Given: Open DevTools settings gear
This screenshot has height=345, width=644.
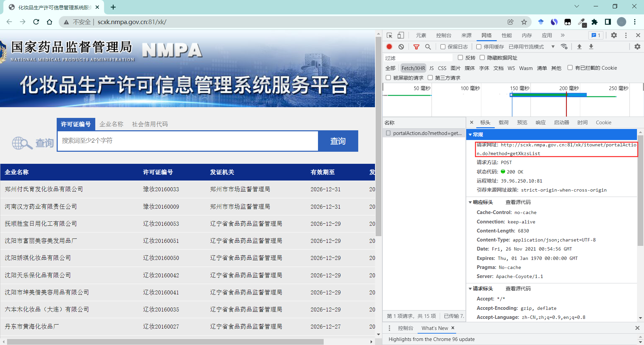Looking at the screenshot, I should point(614,35).
